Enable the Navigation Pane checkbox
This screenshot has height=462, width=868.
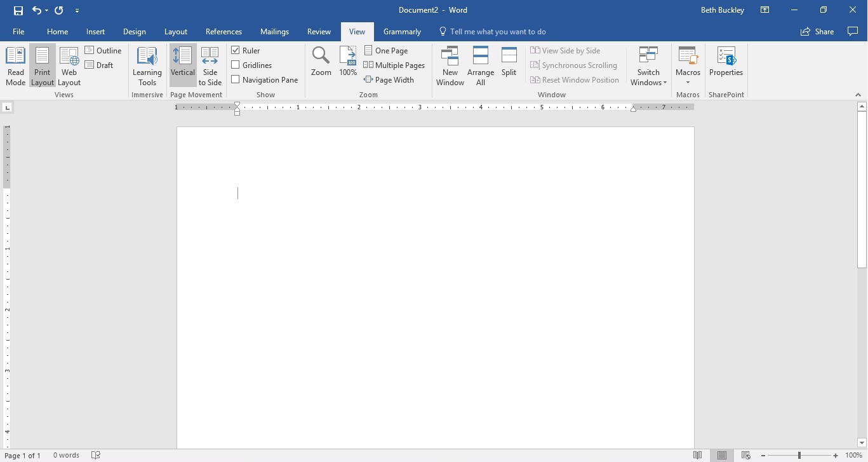236,79
